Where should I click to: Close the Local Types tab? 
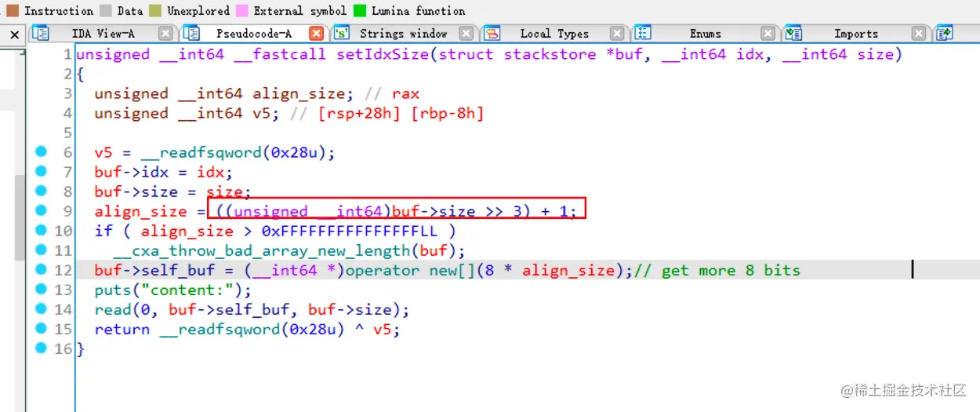click(617, 34)
